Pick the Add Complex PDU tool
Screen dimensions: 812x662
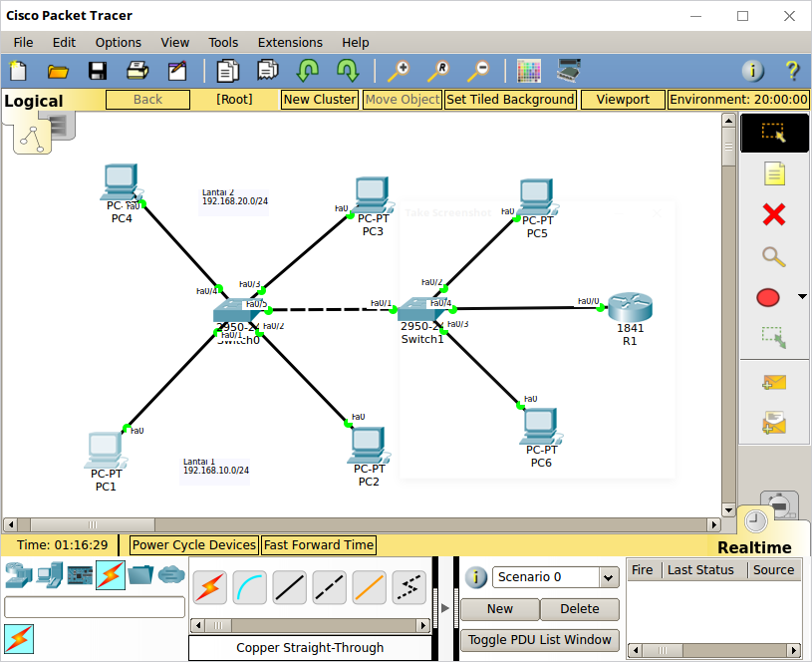click(772, 424)
